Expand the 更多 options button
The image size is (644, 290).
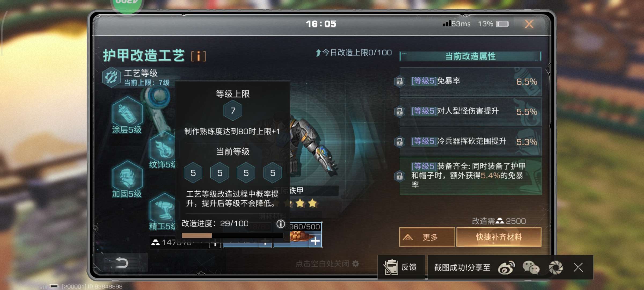[427, 237]
